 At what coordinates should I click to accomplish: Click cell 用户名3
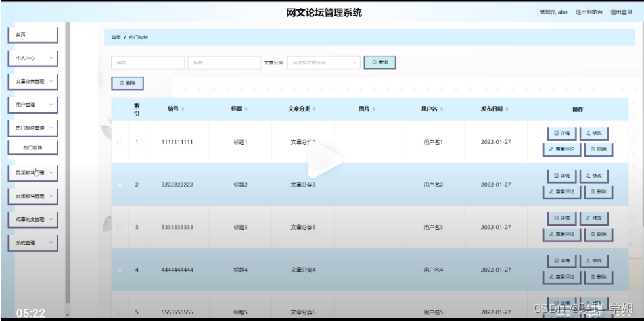[433, 228]
